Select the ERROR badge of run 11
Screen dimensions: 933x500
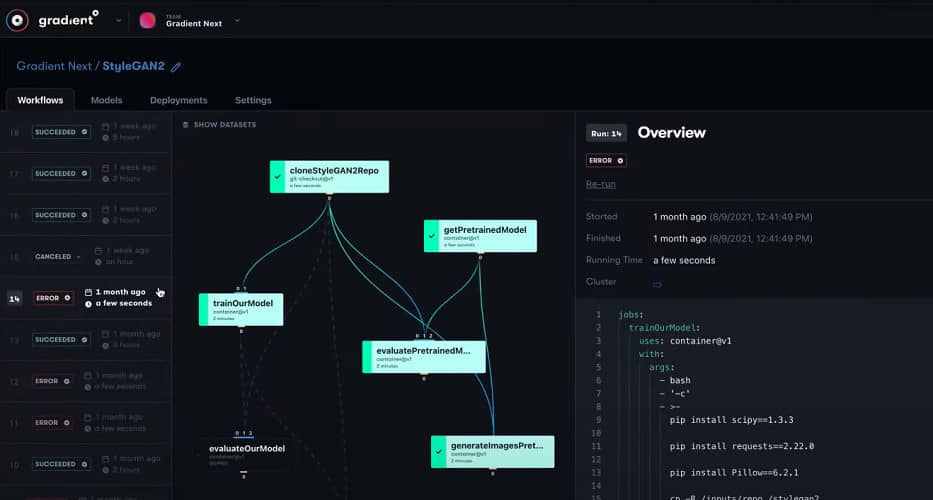coord(54,423)
